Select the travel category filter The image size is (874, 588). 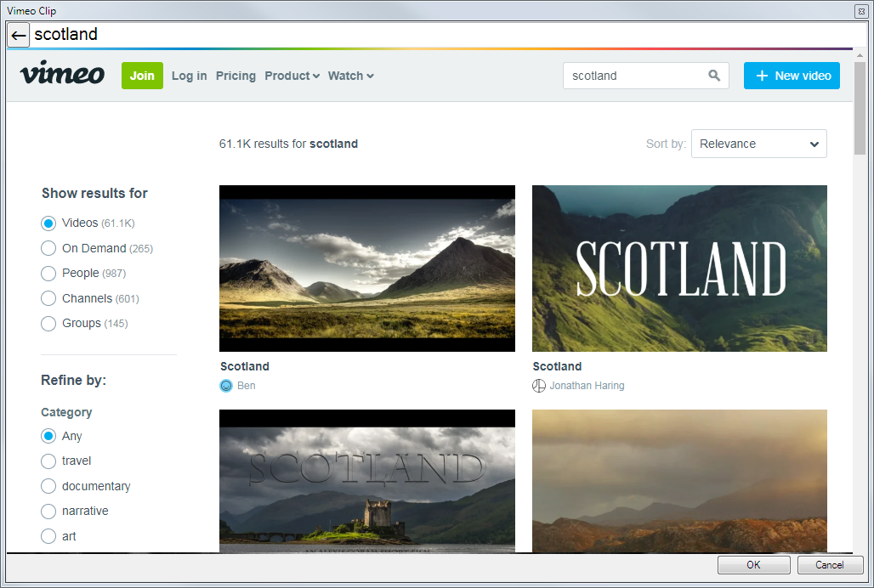[x=48, y=461]
